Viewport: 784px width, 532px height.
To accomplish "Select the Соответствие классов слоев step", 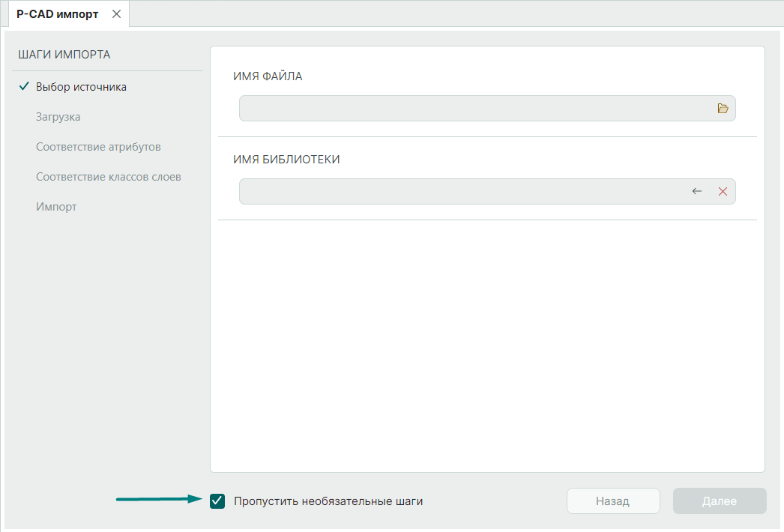I will pyautogui.click(x=109, y=177).
